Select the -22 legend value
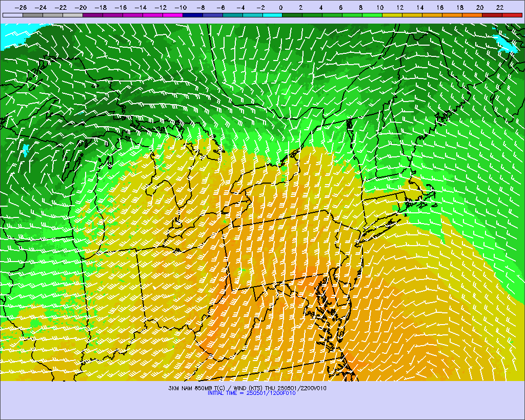Viewport: 525px width, 420px height. tap(60, 7)
